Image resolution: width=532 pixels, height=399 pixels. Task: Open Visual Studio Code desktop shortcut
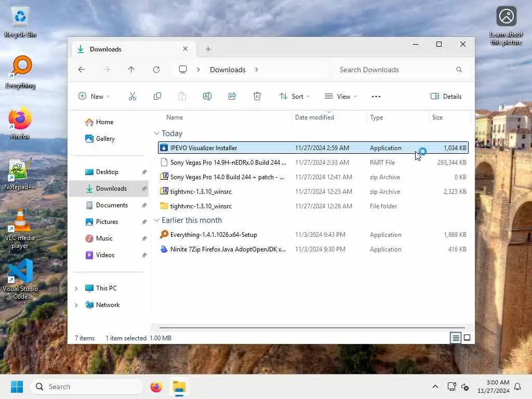point(20,279)
